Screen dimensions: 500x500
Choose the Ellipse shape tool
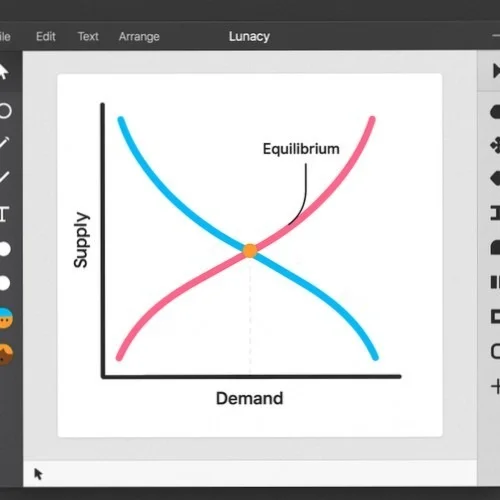click(5, 111)
